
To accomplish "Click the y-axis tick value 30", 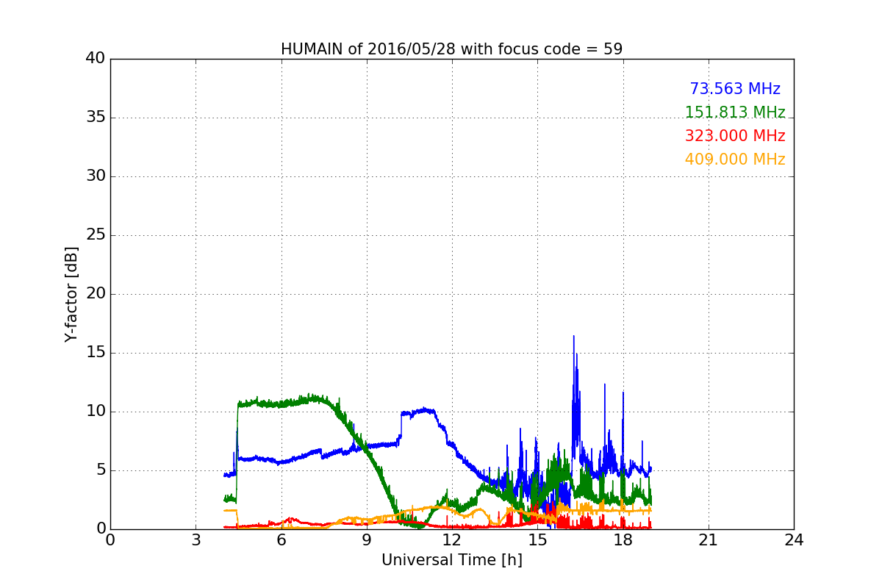I will 96,176.
